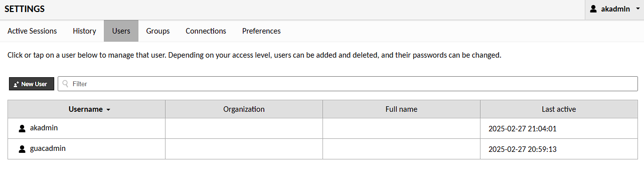The width and height of the screenshot is (644, 191).
Task: Go to the Groups tab
Action: point(158,31)
